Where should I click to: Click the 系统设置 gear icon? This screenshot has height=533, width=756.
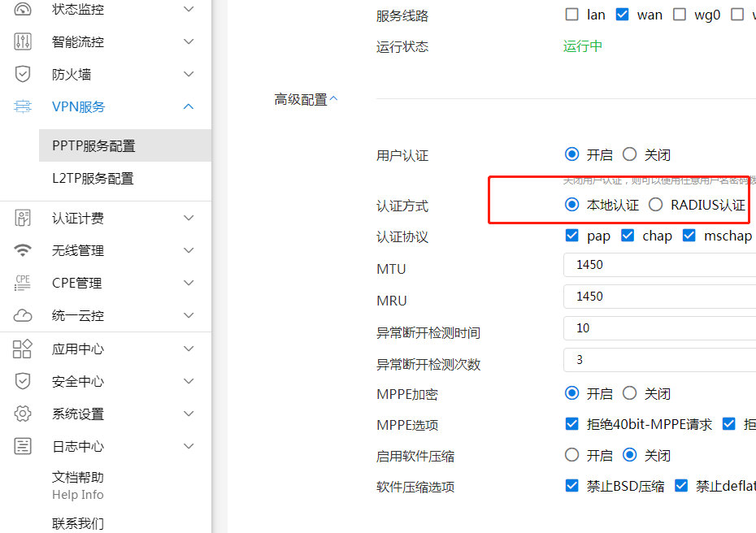23,414
